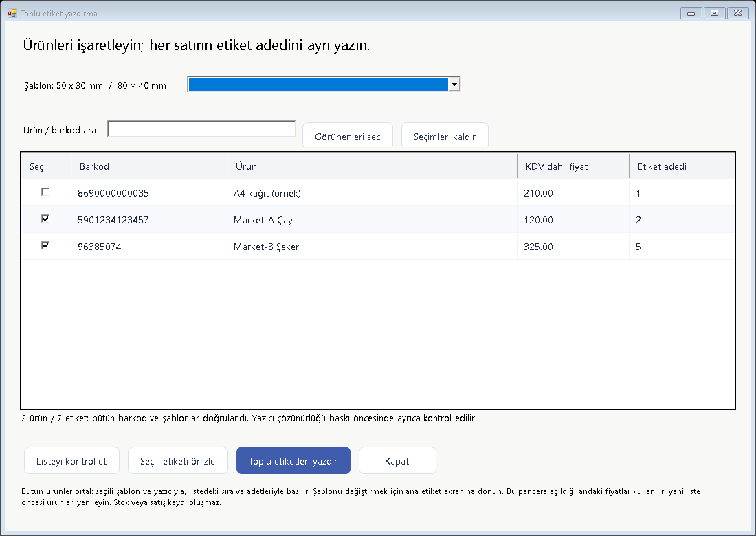
Task: Preview with Seçili etiketi önizle
Action: 178,461
